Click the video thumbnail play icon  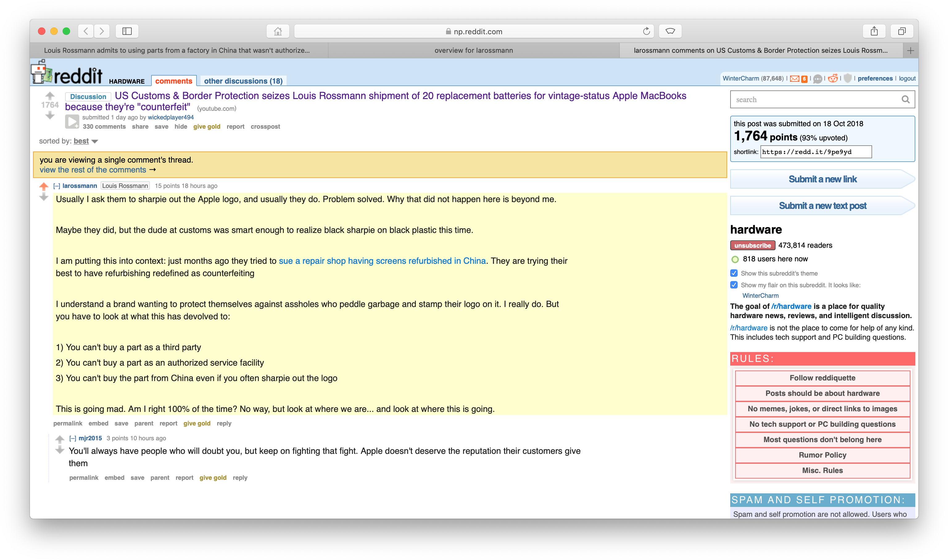72,122
